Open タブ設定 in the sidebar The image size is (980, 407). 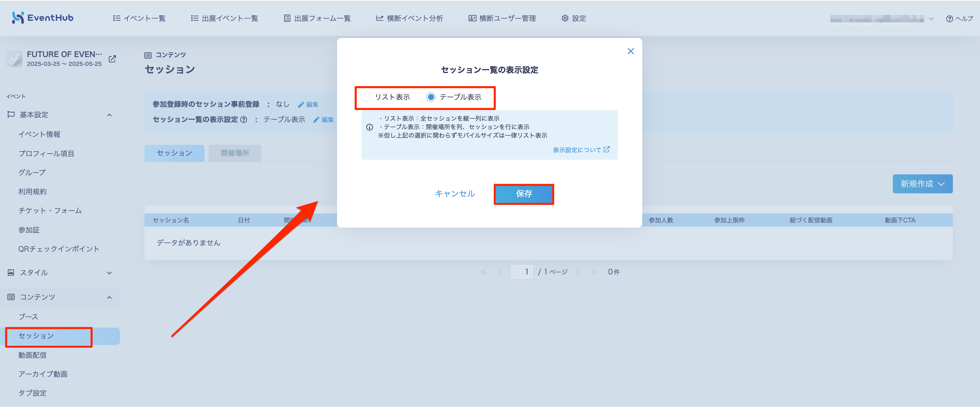32,393
